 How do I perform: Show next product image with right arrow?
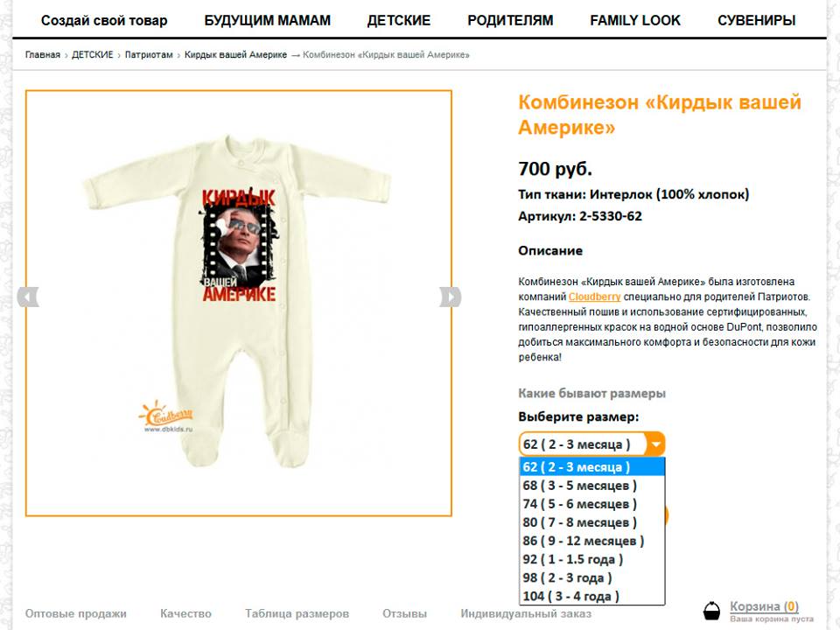click(450, 297)
